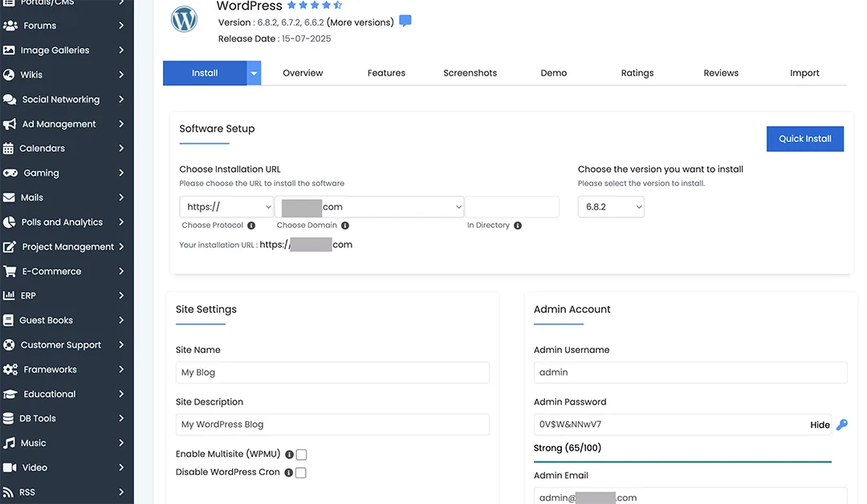Image resolution: width=867 pixels, height=504 pixels.
Task: Click the DB Tools database icon
Action: [x=8, y=418]
